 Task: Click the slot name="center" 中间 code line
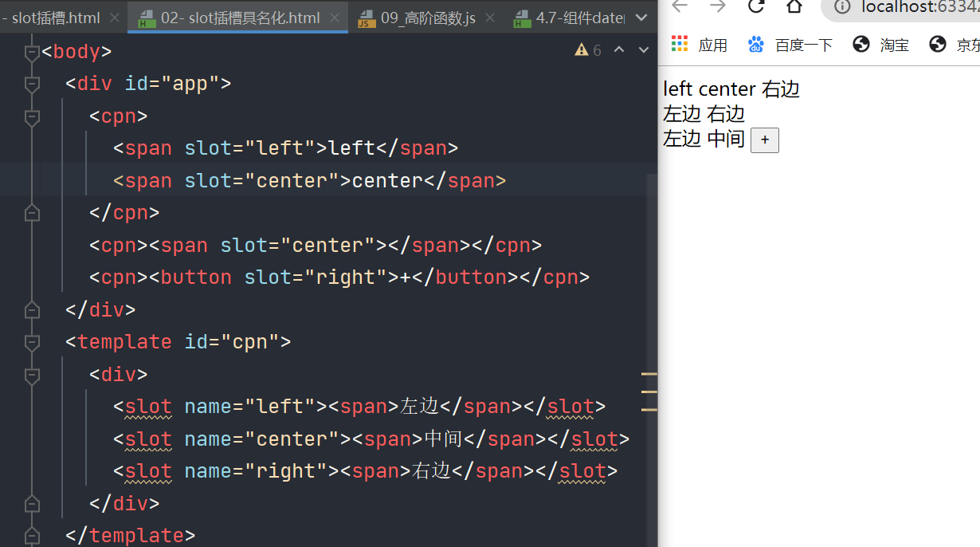tap(371, 439)
